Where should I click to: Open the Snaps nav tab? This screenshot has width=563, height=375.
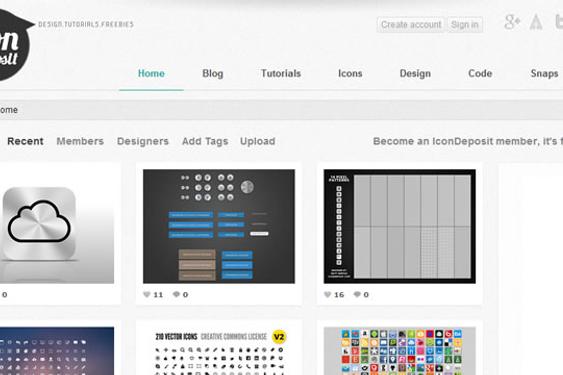click(544, 74)
